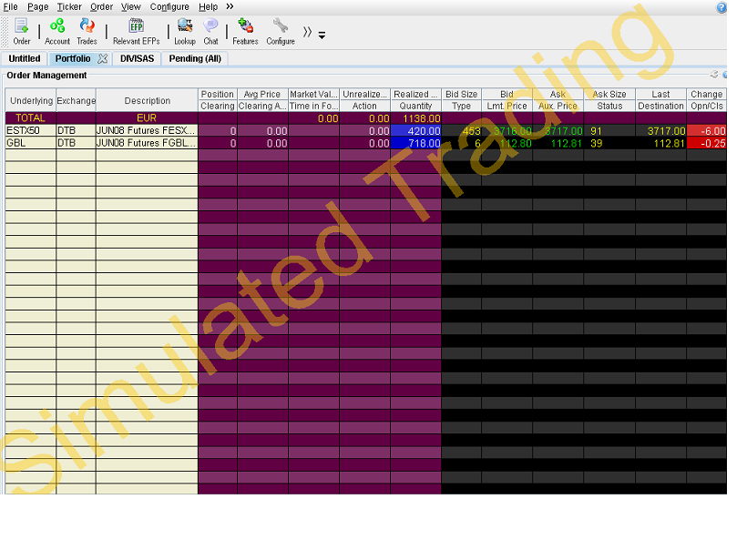Click ESTX50 ask price 3717.00
This screenshot has width=747, height=560.
pyautogui.click(x=558, y=130)
